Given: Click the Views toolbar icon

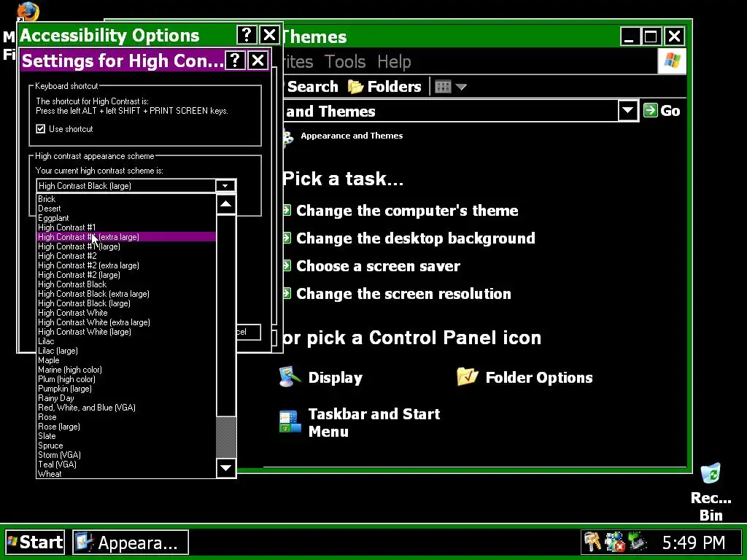Looking at the screenshot, I should click(443, 87).
